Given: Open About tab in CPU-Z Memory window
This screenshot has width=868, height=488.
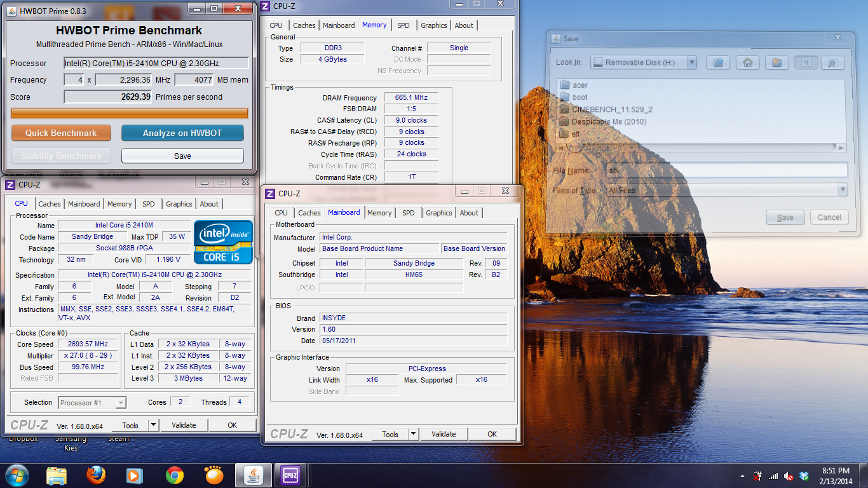Looking at the screenshot, I should pos(464,25).
